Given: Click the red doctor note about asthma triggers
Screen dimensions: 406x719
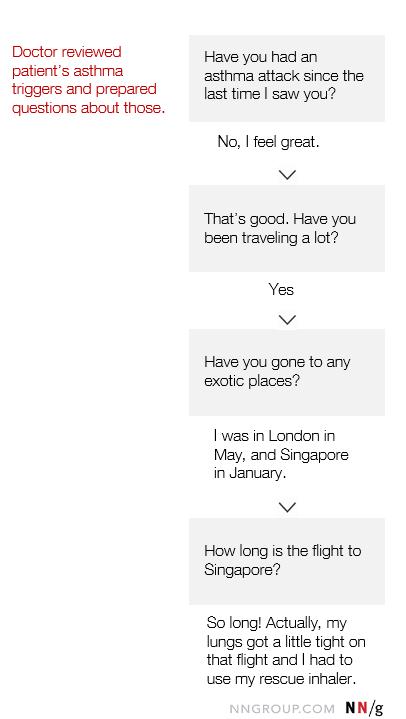Looking at the screenshot, I should (89, 80).
